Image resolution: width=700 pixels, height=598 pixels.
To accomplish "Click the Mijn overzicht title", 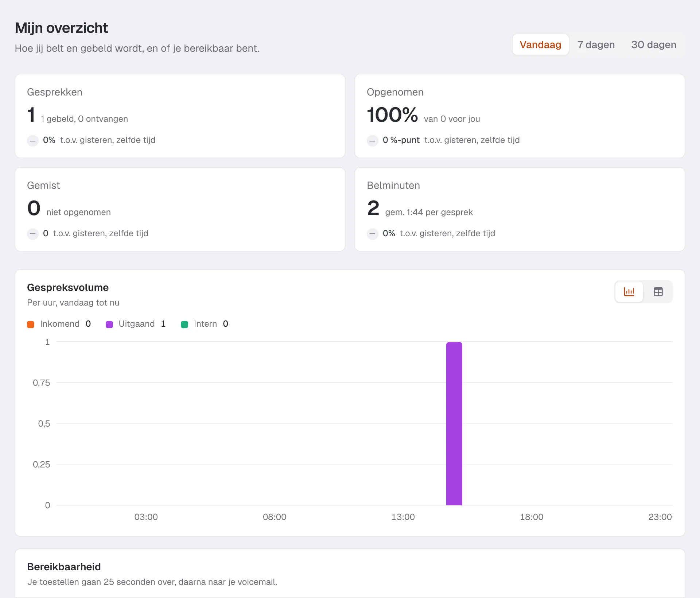I will coord(61,28).
